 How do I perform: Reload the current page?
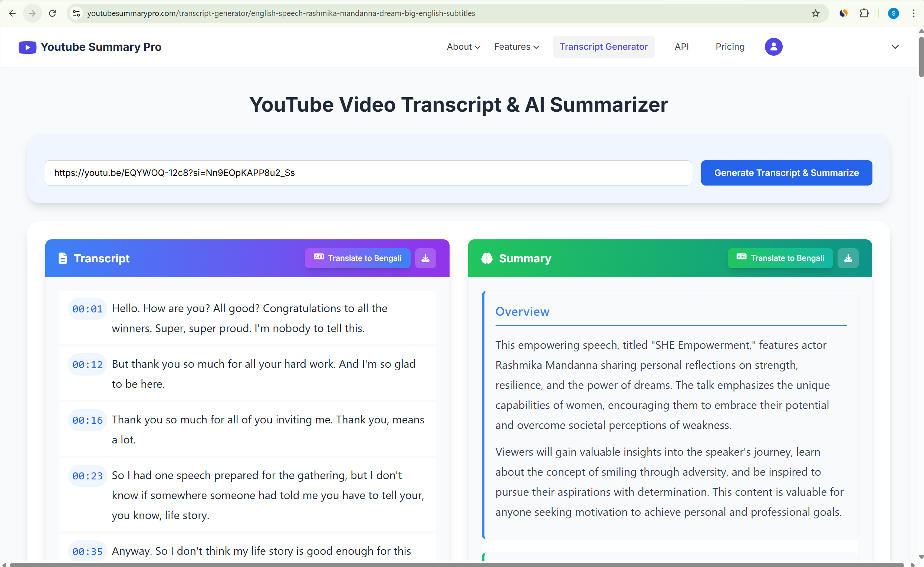53,13
